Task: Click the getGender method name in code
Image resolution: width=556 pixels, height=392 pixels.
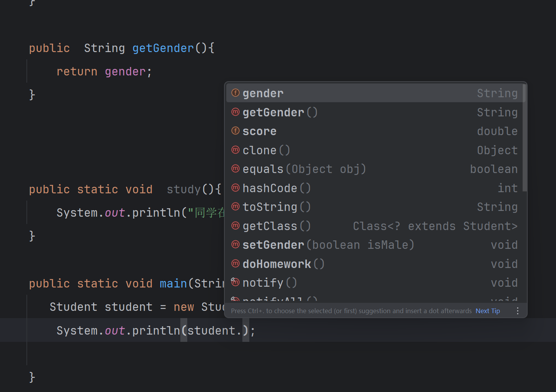Action: (163, 48)
